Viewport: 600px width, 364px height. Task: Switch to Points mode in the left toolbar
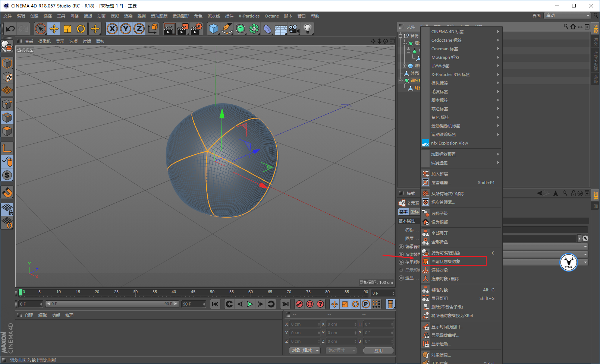[7, 104]
